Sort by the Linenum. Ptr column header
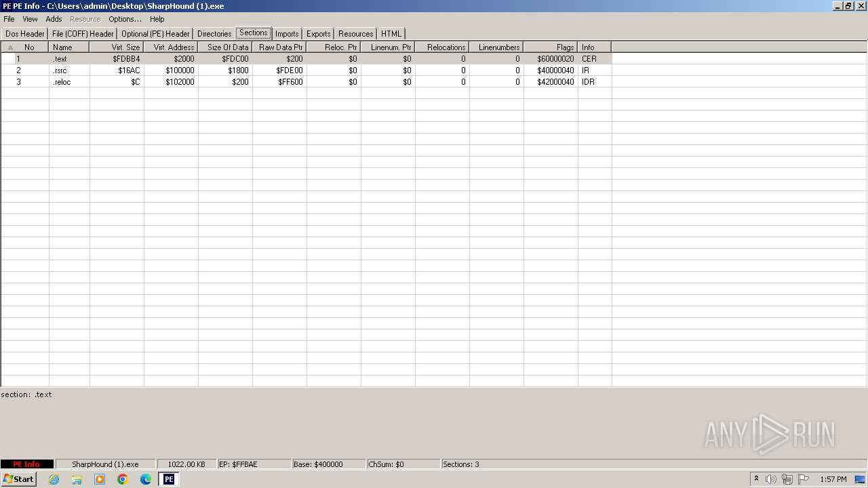The image size is (868, 488). tap(388, 47)
